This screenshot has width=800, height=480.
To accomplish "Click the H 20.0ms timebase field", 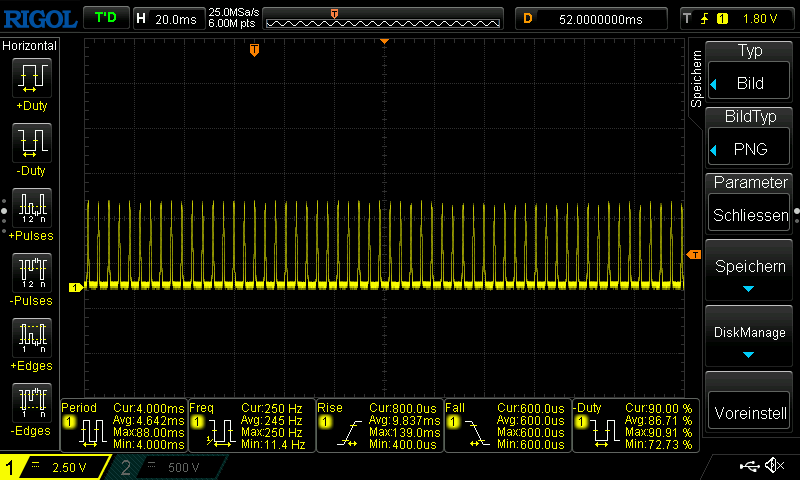I will (x=168, y=19).
